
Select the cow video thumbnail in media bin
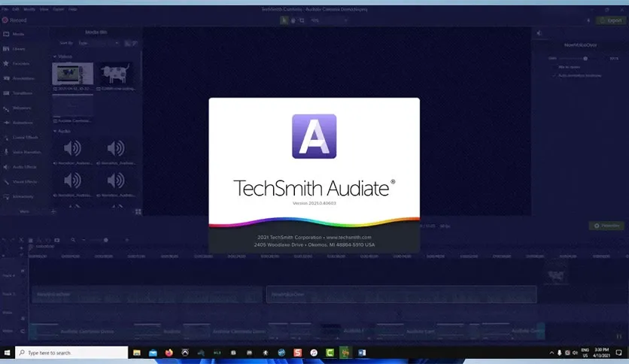tap(116, 74)
